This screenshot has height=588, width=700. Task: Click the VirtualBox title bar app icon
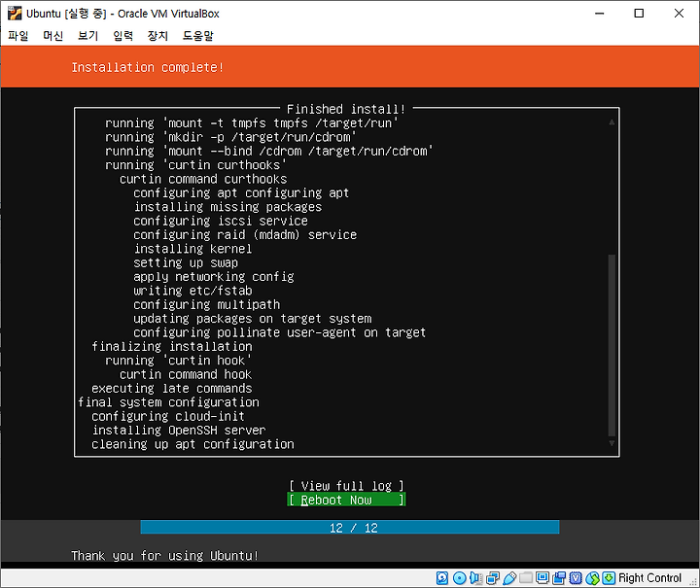pos(15,14)
